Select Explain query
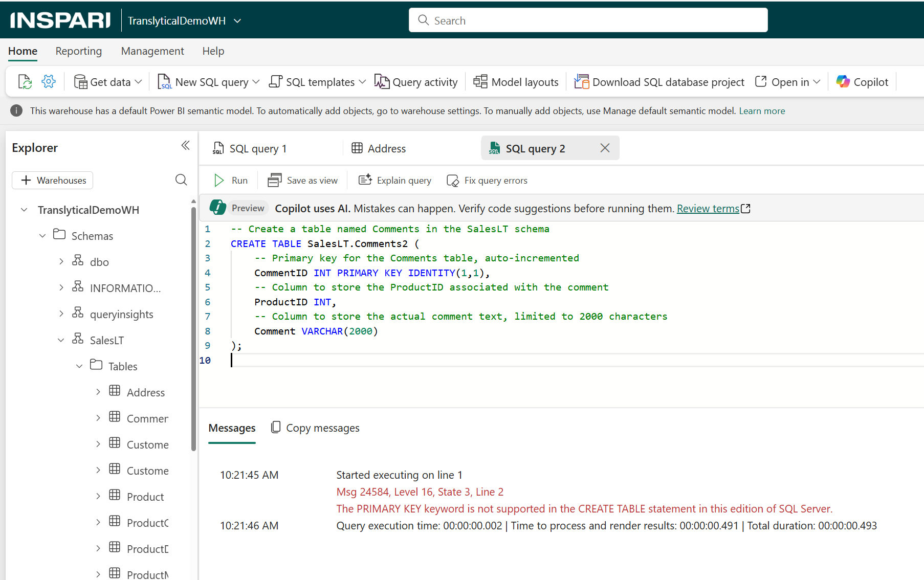 coord(394,180)
